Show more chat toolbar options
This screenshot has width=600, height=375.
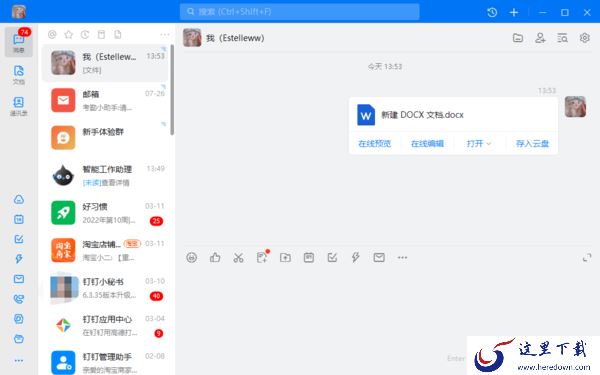[402, 258]
